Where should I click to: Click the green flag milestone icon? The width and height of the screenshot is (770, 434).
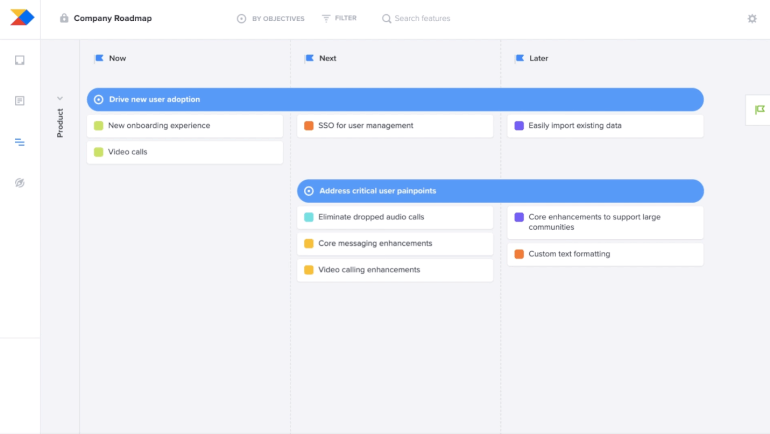(759, 109)
